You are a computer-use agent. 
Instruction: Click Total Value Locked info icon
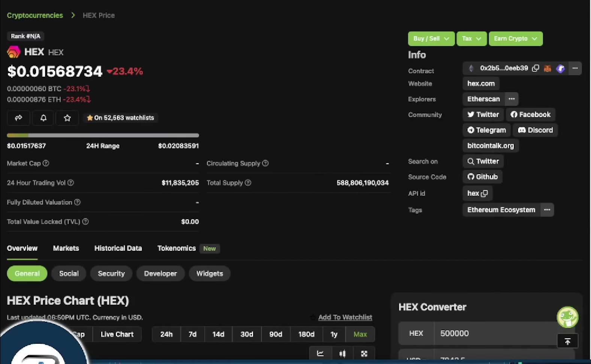(x=85, y=222)
